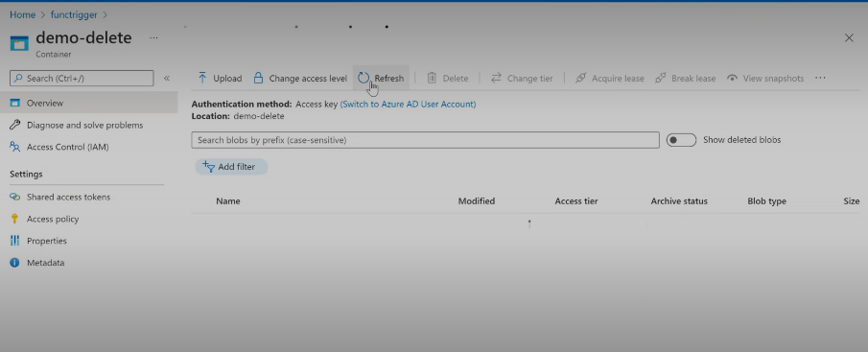Click the Location value demo-delete
This screenshot has width=868, height=352.
point(259,116)
